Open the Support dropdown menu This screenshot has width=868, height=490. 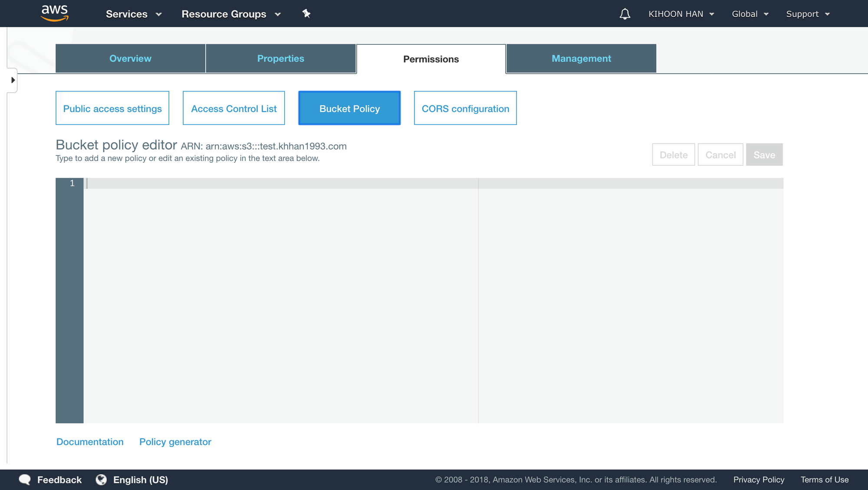click(808, 14)
